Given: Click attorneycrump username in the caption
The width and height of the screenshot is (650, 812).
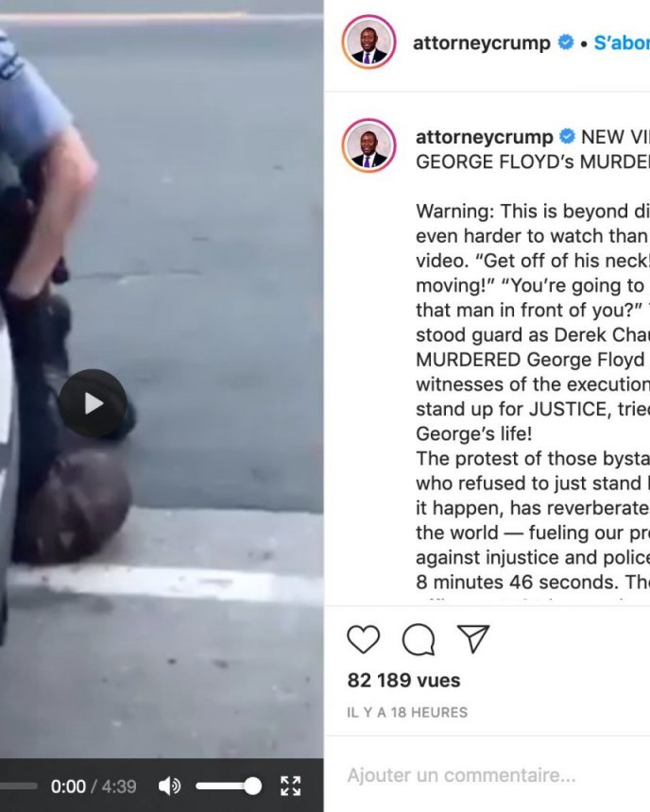Looking at the screenshot, I should pos(484,137).
